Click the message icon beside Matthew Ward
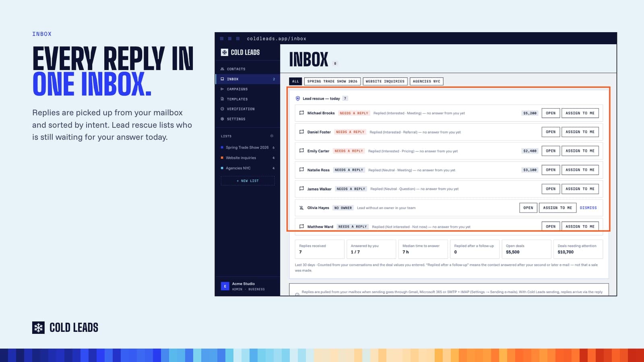The image size is (644, 362). coord(301,226)
